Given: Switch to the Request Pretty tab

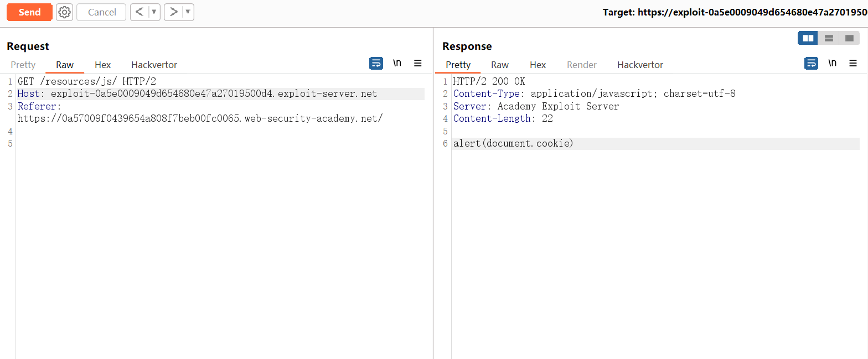Looking at the screenshot, I should [x=23, y=65].
